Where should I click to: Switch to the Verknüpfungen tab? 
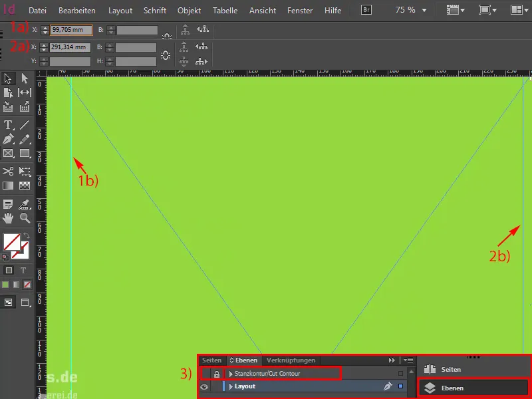coord(291,360)
